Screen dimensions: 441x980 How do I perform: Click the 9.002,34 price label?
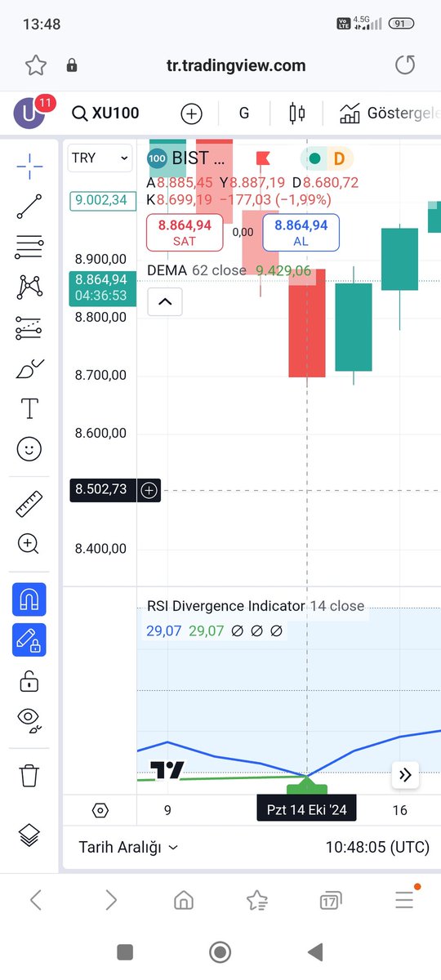pos(103,200)
